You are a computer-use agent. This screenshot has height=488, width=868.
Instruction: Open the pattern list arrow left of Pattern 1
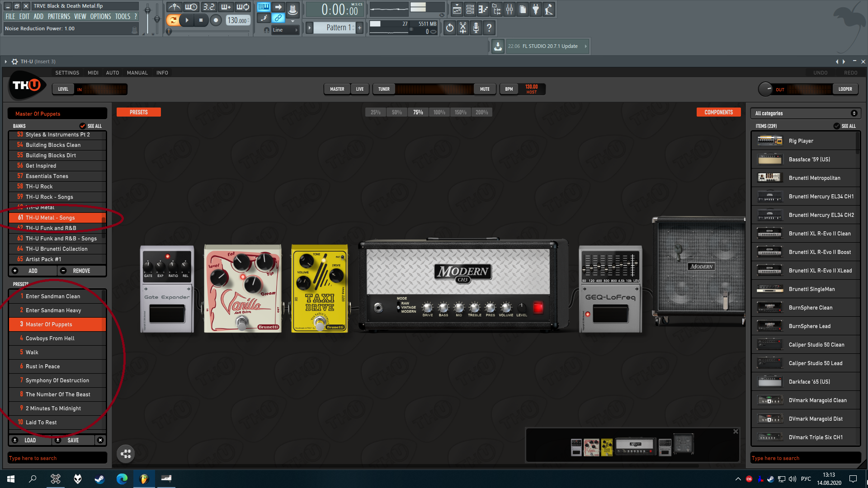(310, 28)
